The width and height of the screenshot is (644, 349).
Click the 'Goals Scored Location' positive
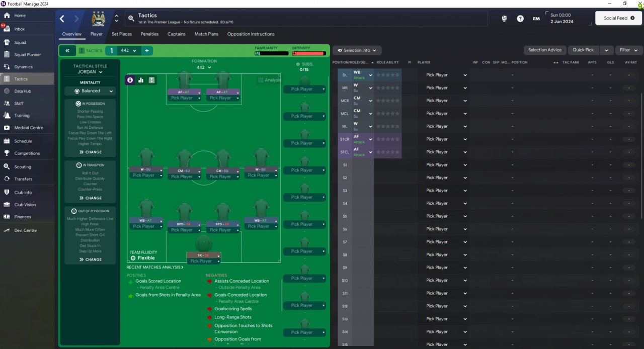[158, 281]
